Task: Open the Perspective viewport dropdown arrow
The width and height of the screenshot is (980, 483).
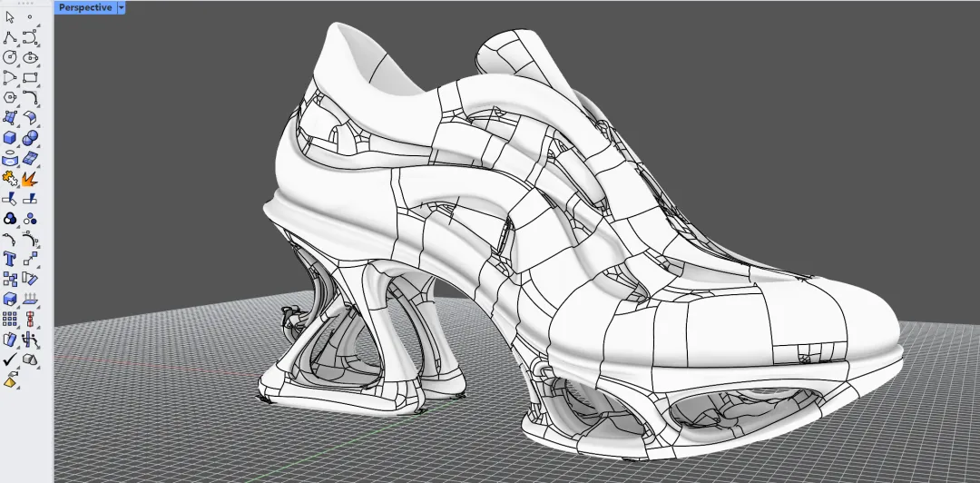Action: coord(122,7)
